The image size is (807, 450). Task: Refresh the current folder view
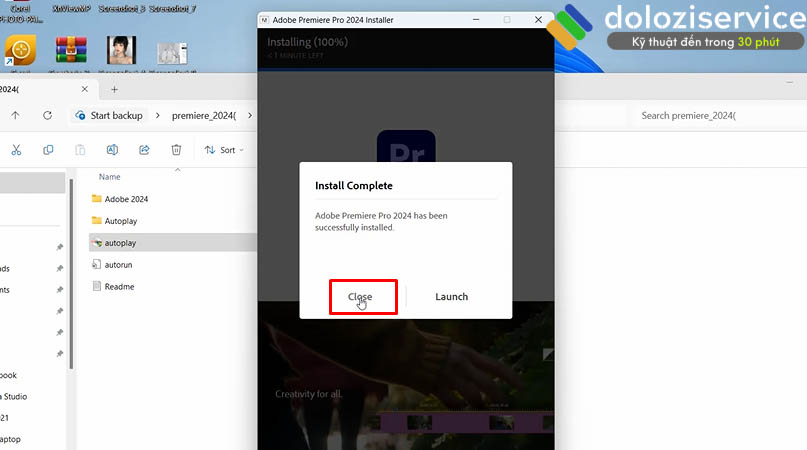tap(47, 116)
